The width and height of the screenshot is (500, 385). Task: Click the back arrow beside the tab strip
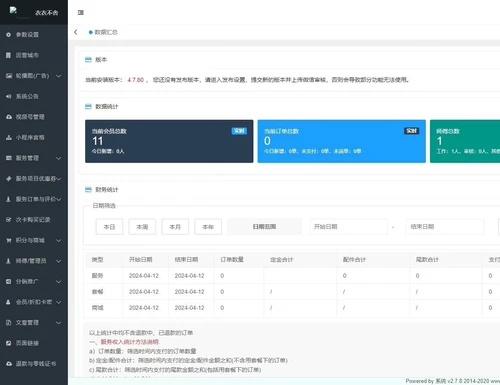click(76, 32)
